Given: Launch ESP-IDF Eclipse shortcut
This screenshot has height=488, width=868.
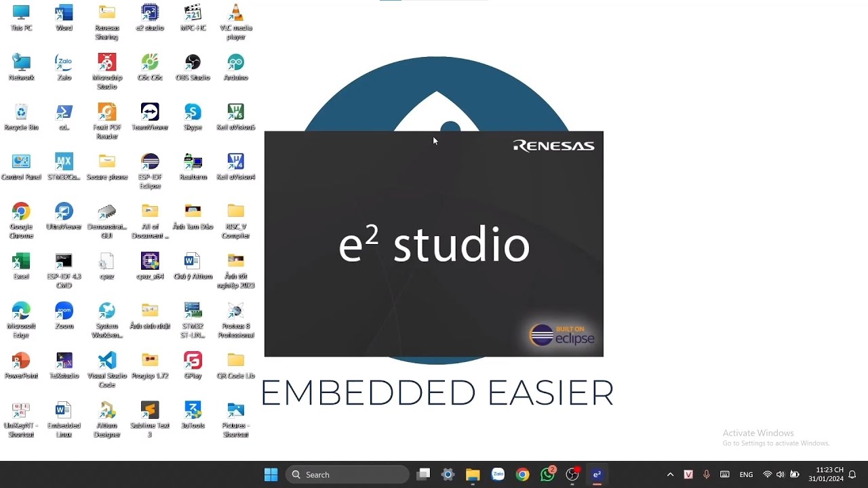Looking at the screenshot, I should coord(150,171).
